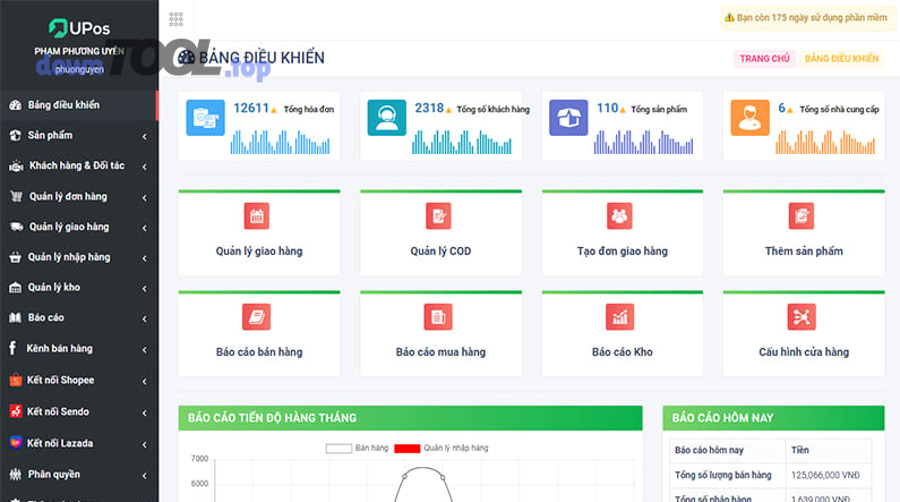Click the basket icon beside Quản lý nhập hàng
The width and height of the screenshot is (900, 502).
point(15,257)
